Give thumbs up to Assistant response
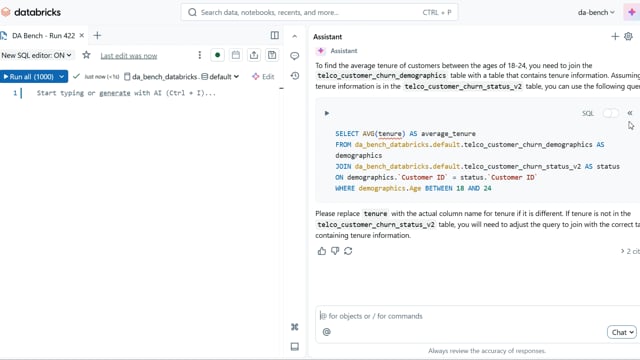640x360 pixels. coord(322,251)
